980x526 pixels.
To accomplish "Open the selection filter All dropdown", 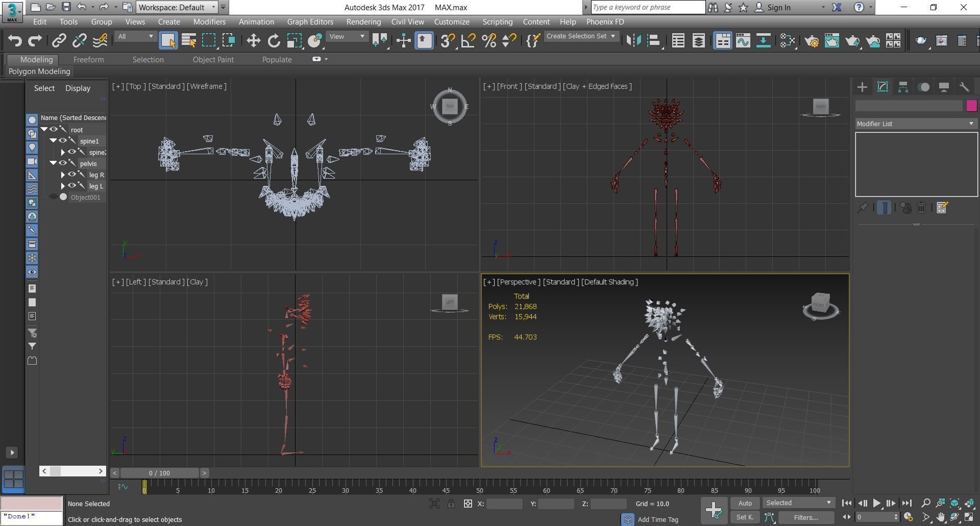I will point(135,36).
